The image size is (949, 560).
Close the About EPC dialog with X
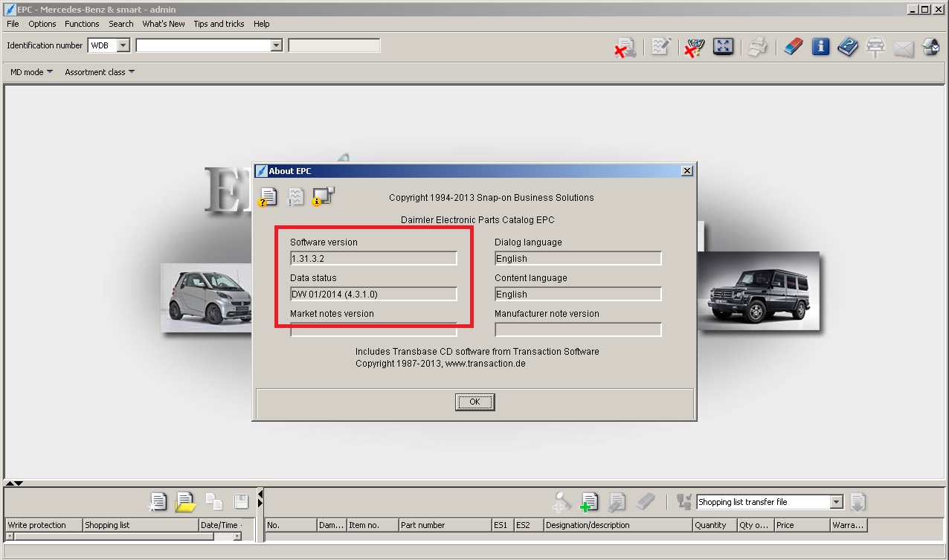click(x=687, y=171)
